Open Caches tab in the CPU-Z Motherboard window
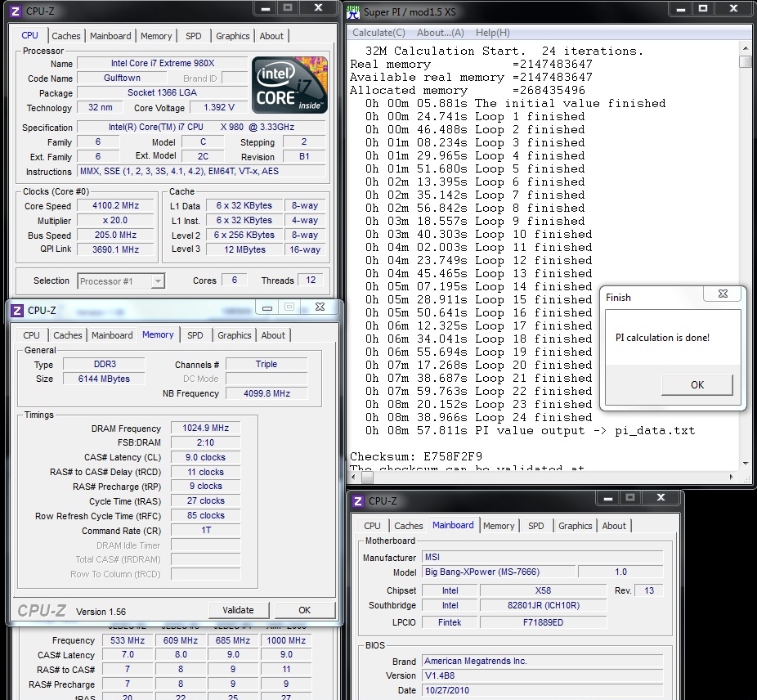 (409, 526)
